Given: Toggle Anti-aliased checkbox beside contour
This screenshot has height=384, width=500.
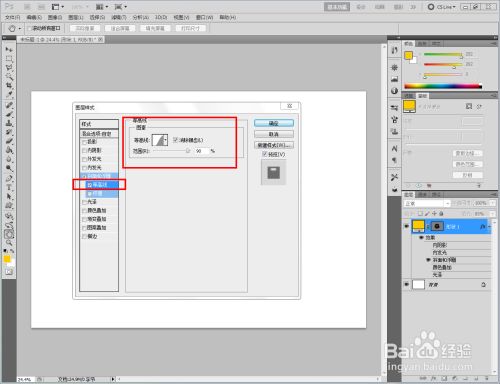Looking at the screenshot, I should (x=175, y=140).
